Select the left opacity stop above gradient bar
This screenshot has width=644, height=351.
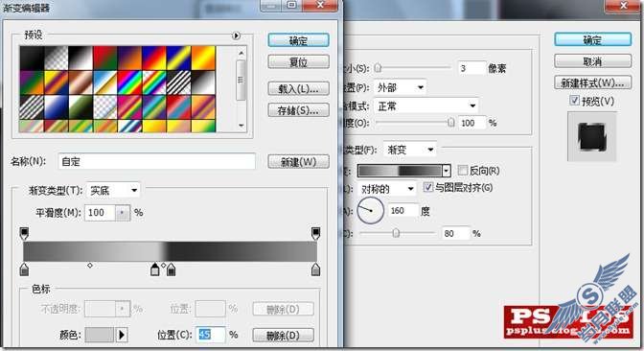point(24,233)
